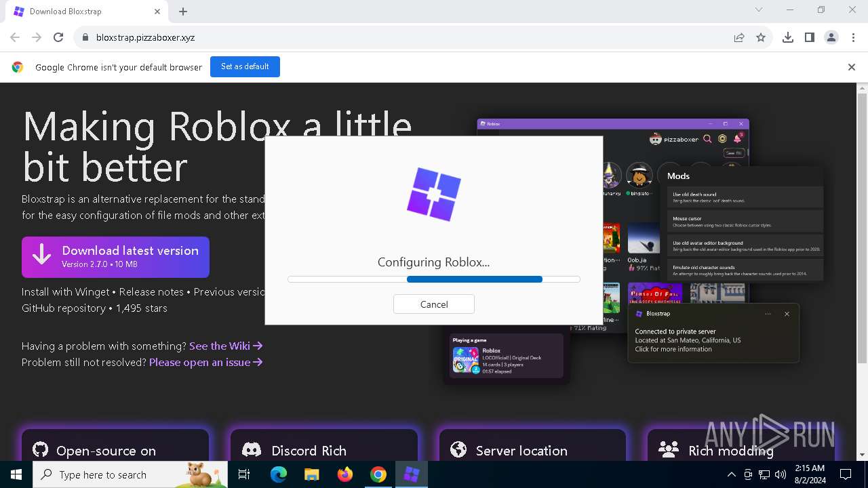868x488 pixels.
Task: Open the Release notes link
Action: tap(151, 291)
